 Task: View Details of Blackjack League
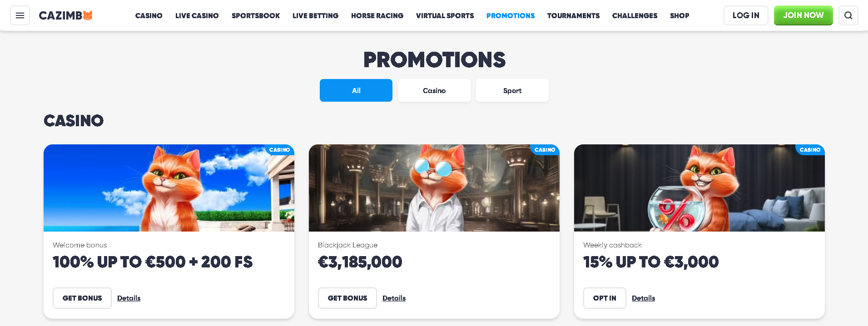tap(394, 298)
